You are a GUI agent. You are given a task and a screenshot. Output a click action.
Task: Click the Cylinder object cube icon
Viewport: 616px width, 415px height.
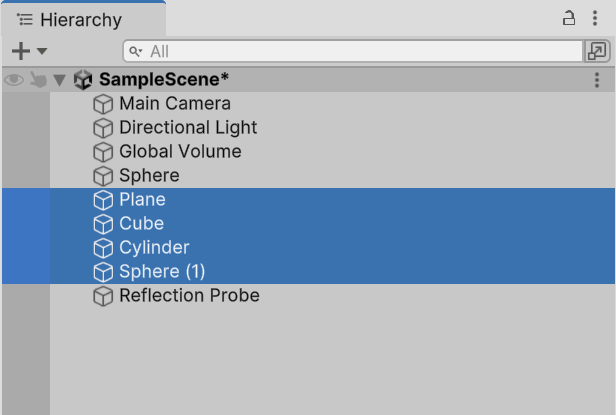point(103,248)
